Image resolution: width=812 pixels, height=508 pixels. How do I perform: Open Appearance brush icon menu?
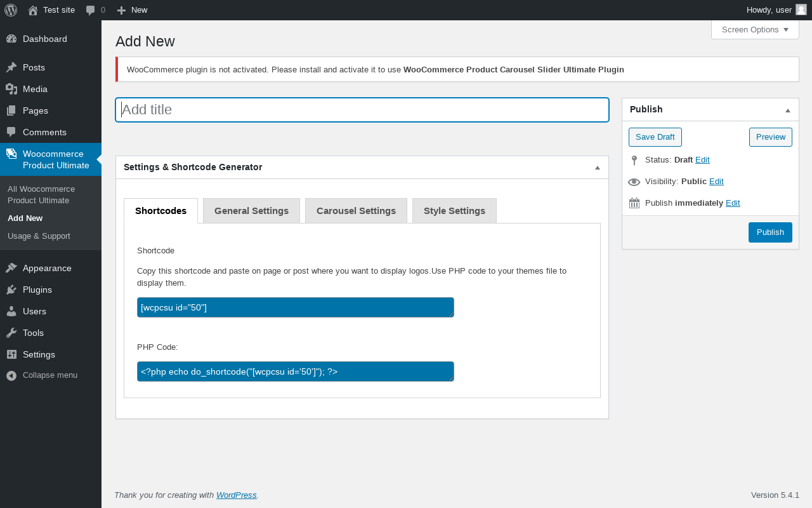tap(11, 268)
